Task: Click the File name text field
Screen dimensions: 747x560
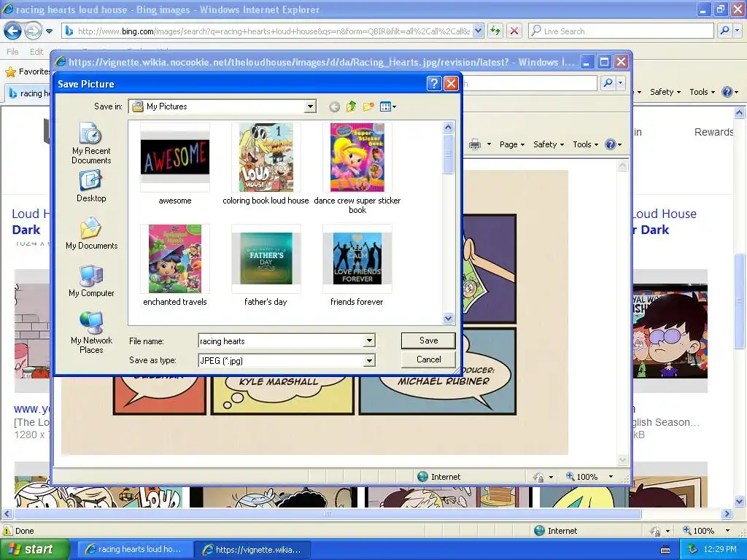Action: coord(281,341)
